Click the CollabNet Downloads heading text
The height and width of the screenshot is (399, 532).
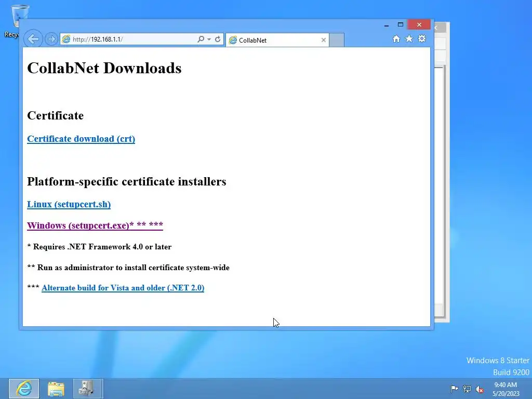pyautogui.click(x=104, y=68)
